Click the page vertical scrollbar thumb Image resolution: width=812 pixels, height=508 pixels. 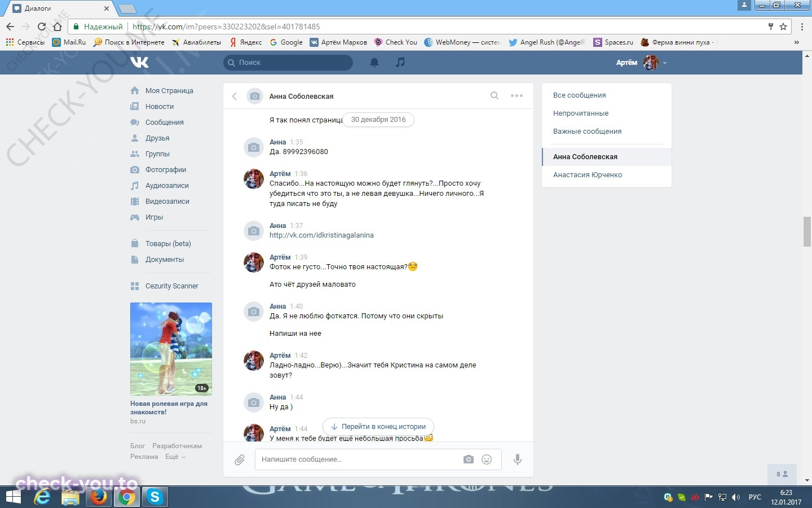coord(807,231)
